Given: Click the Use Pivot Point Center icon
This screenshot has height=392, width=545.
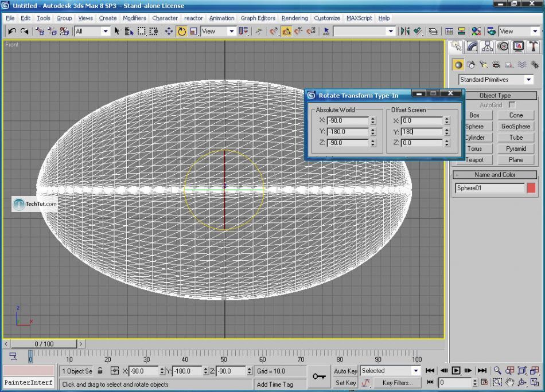Looking at the screenshot, I should click(x=243, y=32).
